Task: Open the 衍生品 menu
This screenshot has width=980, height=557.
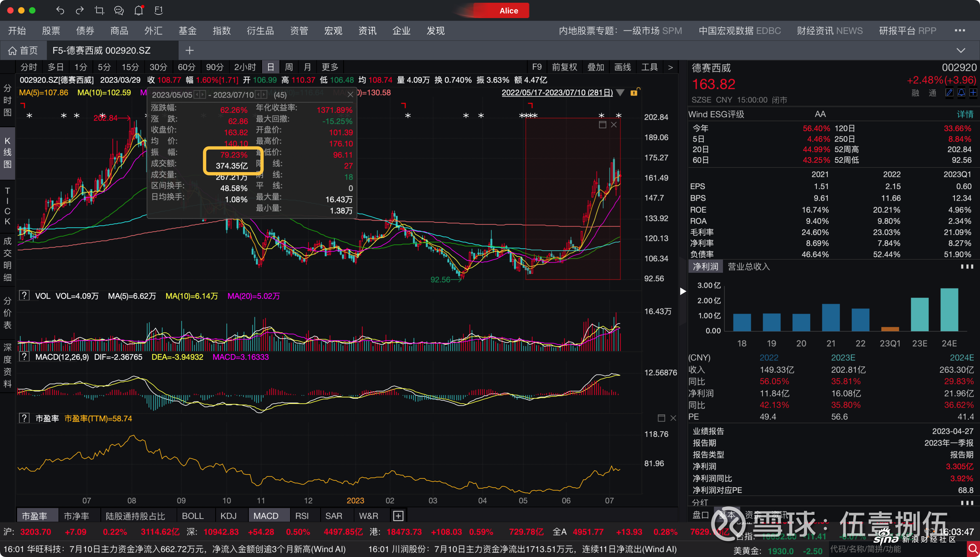Action: [x=260, y=31]
